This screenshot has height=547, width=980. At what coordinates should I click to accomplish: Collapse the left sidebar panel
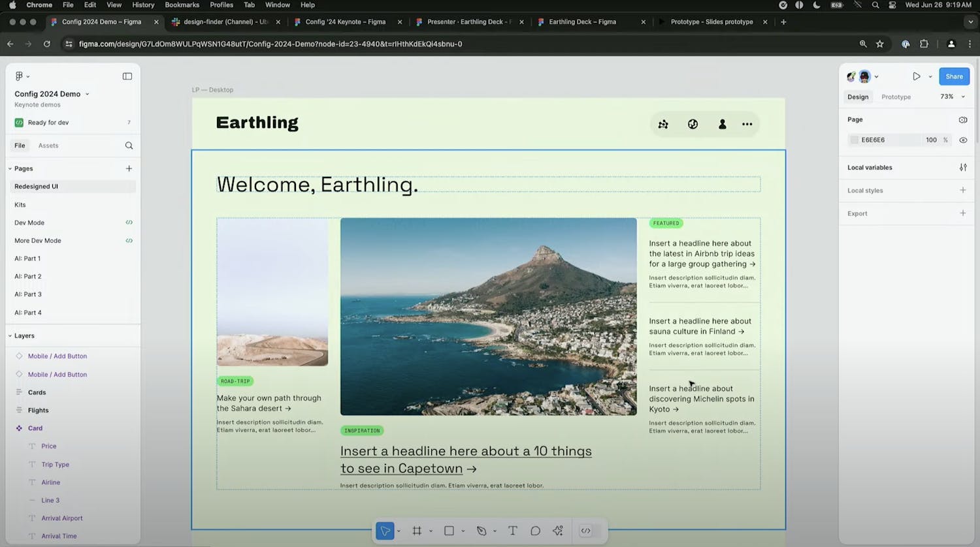[127, 76]
